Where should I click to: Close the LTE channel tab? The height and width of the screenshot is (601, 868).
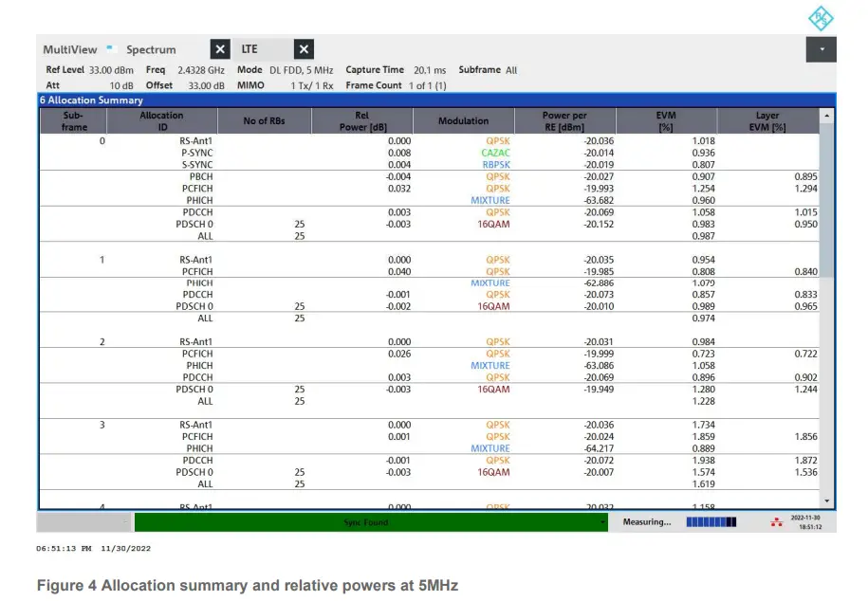[x=304, y=49]
